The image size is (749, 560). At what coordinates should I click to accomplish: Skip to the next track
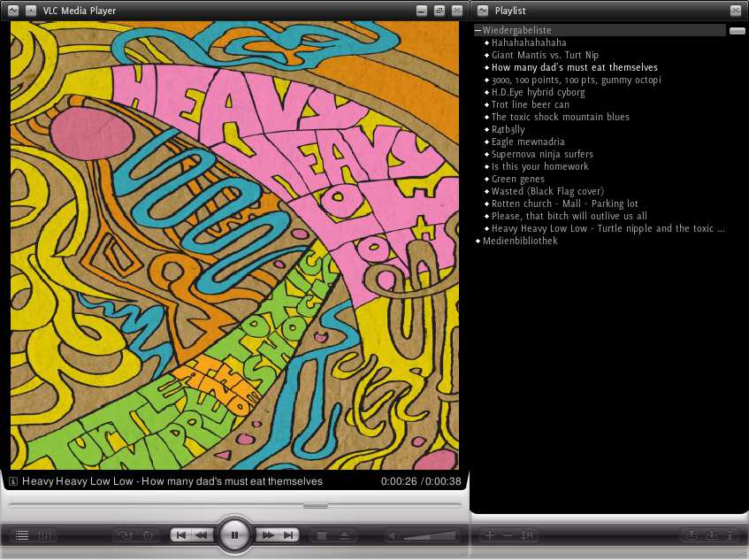[287, 535]
